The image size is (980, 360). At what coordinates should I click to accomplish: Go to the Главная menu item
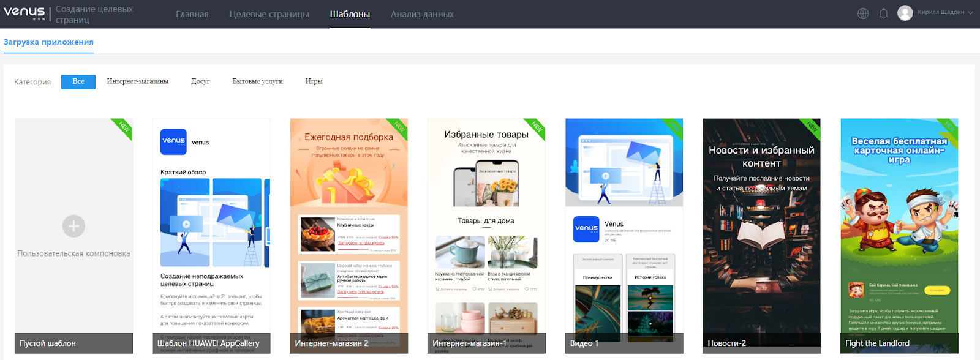point(192,14)
